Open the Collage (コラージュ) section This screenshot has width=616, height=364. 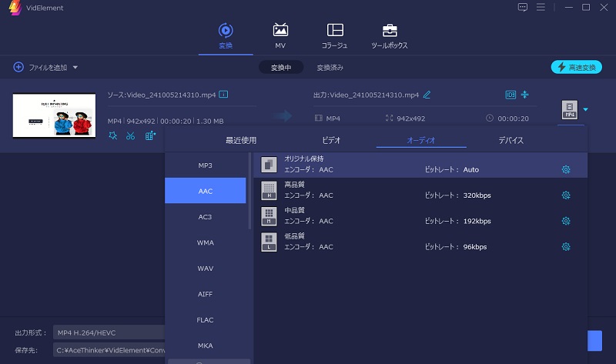(335, 36)
